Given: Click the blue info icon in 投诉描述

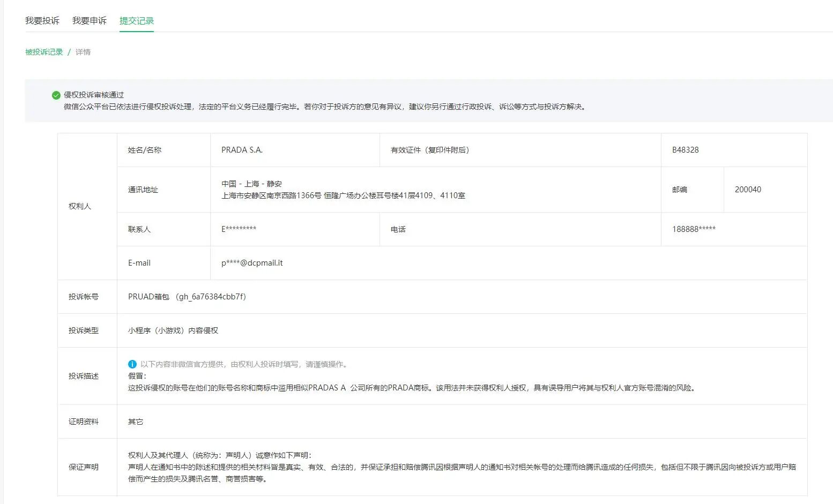Looking at the screenshot, I should click(x=132, y=364).
